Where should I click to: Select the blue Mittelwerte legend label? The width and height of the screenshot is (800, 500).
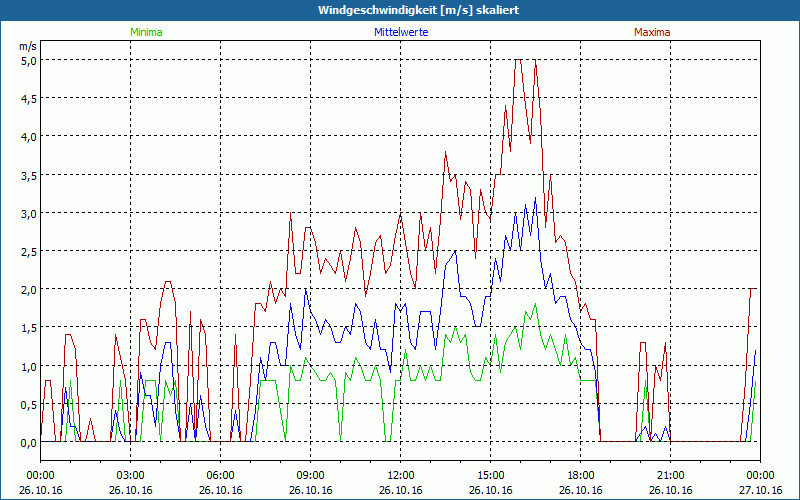pyautogui.click(x=400, y=32)
